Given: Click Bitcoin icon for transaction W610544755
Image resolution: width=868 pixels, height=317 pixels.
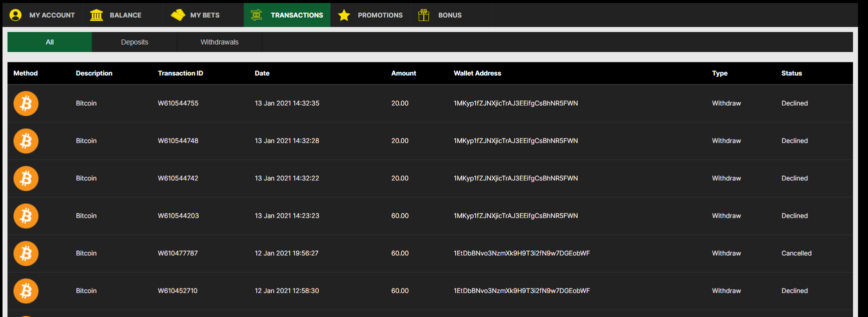Looking at the screenshot, I should coord(26,103).
